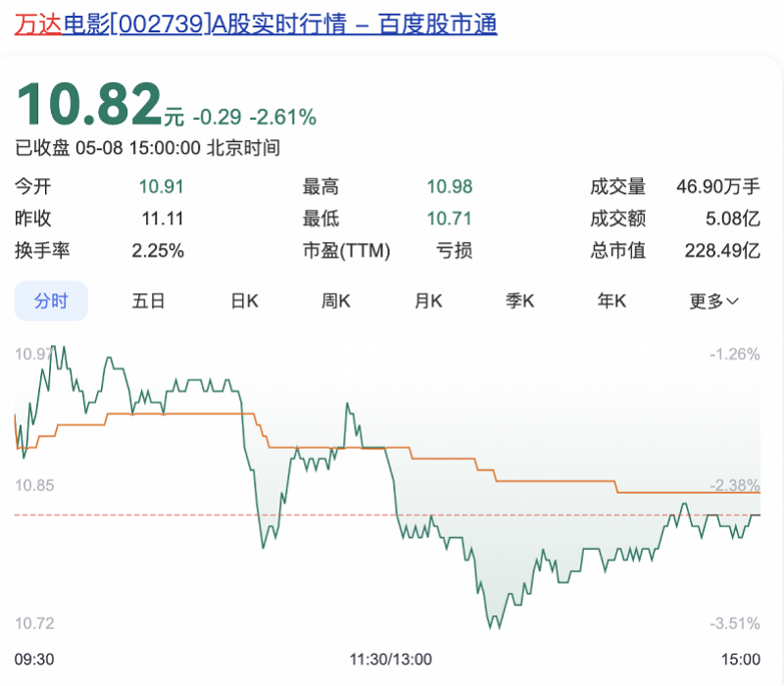Click the 09:30 time axis label

tap(34, 660)
